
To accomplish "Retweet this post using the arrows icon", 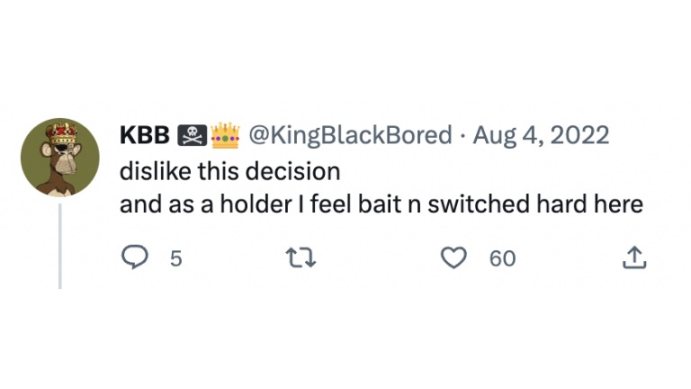I will click(301, 258).
